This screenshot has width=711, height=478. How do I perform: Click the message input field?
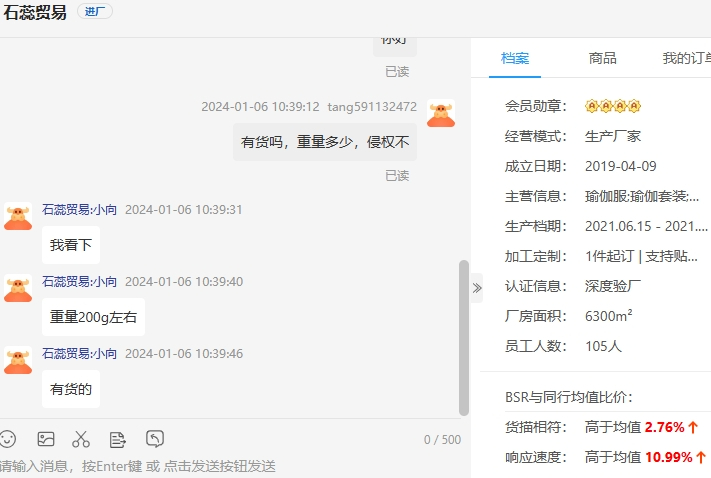point(230,466)
